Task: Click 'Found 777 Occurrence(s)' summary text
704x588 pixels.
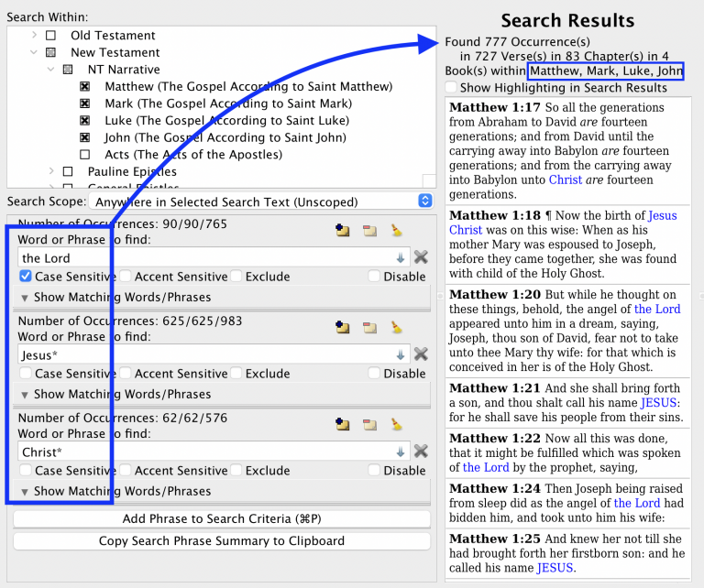Action: (517, 42)
